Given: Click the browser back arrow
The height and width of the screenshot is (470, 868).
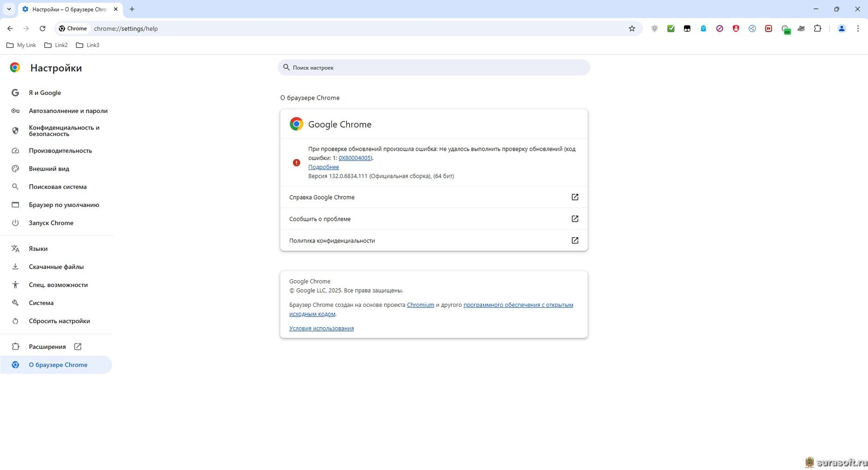Looking at the screenshot, I should click(x=10, y=29).
